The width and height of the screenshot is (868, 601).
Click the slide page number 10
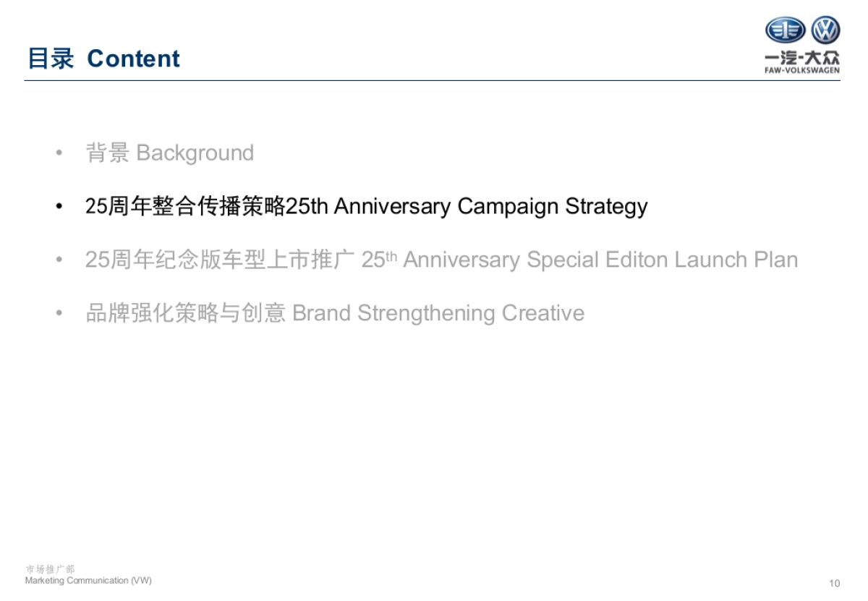pos(835,584)
